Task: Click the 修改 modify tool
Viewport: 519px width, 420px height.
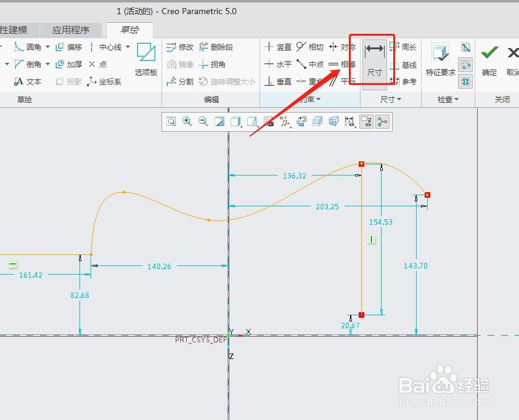Action: 179,47
